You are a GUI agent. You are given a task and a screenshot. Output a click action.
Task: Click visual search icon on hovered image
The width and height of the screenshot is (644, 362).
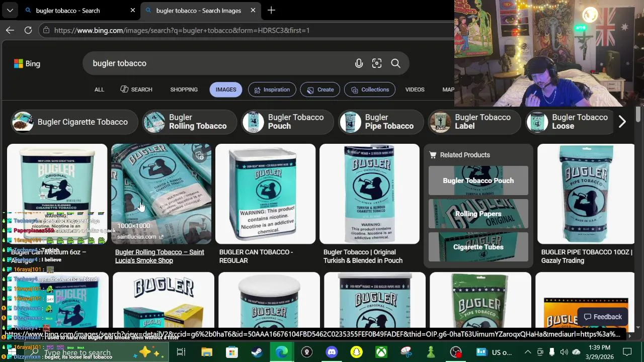point(200,156)
